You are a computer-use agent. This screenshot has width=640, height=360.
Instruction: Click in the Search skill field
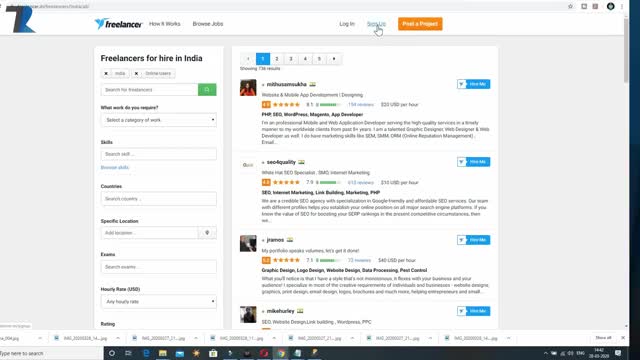point(159,154)
